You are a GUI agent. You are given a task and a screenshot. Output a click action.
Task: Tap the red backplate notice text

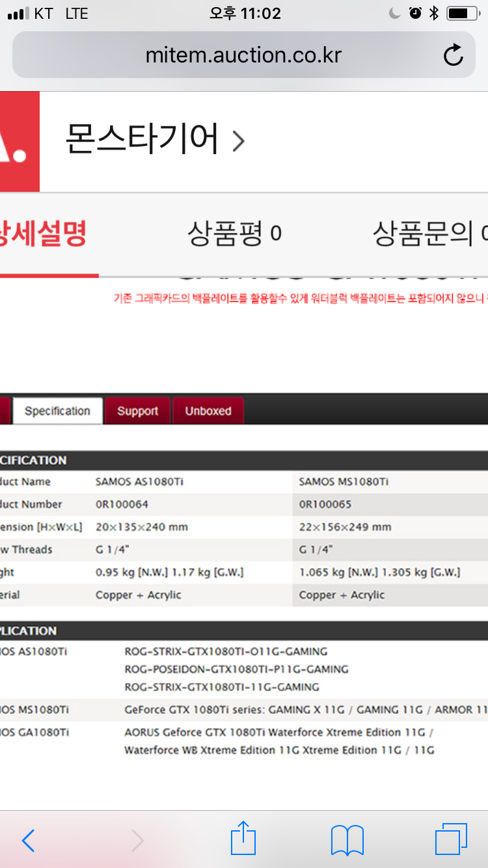click(301, 299)
